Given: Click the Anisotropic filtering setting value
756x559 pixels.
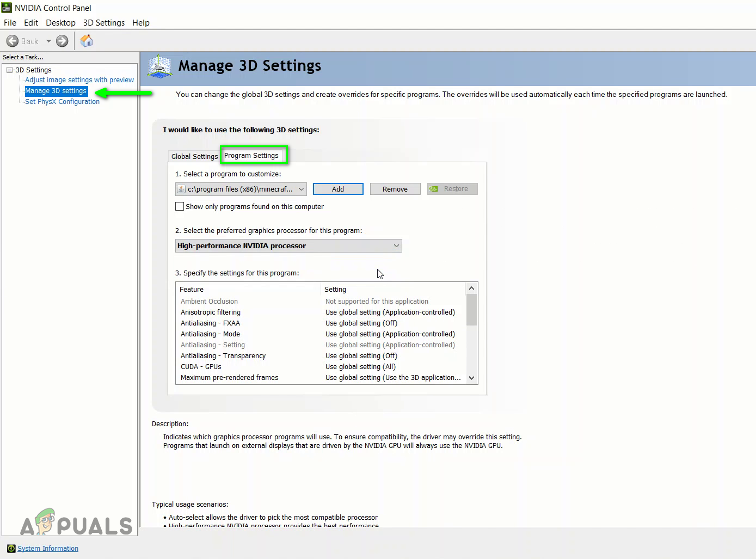Looking at the screenshot, I should click(390, 312).
